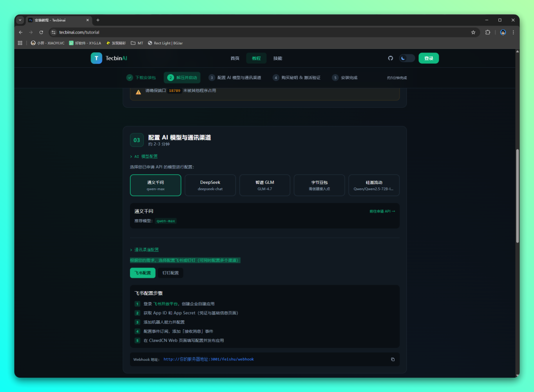Click the 登录 button
This screenshot has width=534, height=392.
point(428,58)
